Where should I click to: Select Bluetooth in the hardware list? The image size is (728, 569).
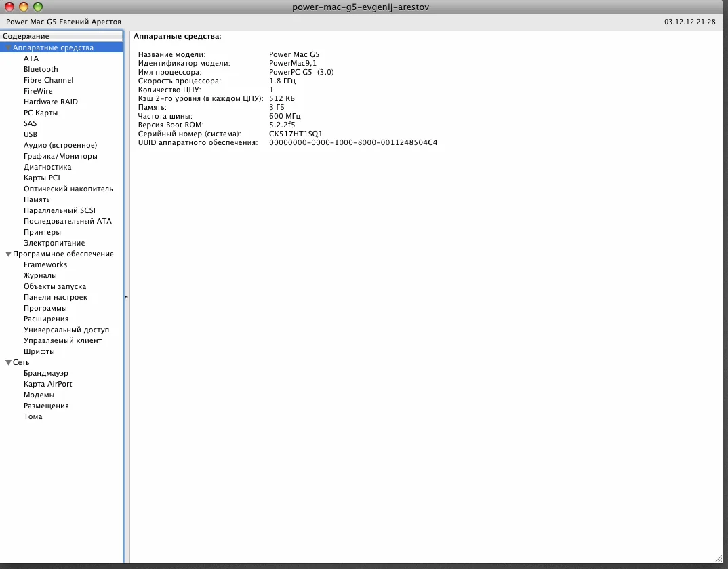point(41,69)
